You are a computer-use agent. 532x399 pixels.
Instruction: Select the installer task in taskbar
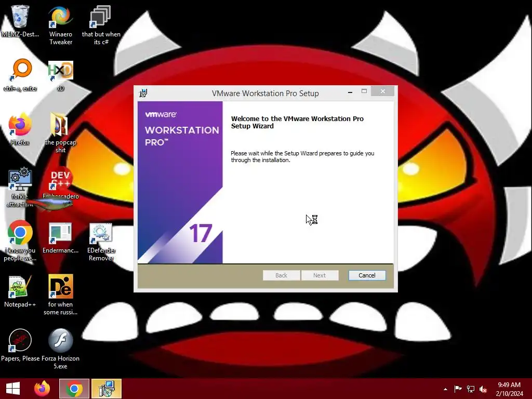click(x=107, y=389)
